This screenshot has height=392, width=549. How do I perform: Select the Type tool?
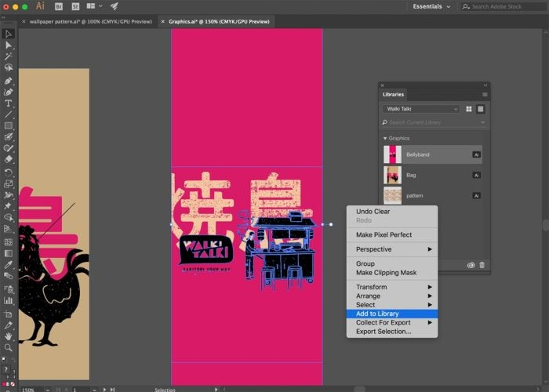[9, 103]
